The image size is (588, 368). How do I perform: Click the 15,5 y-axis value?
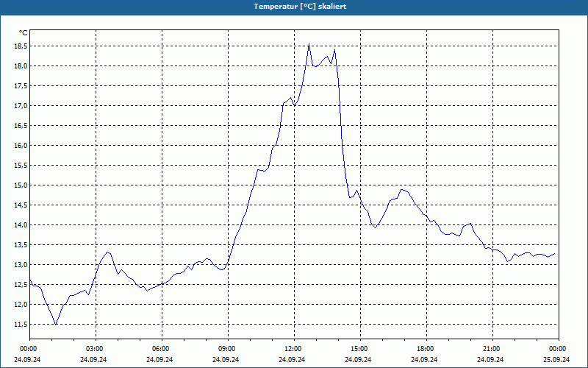coord(21,166)
